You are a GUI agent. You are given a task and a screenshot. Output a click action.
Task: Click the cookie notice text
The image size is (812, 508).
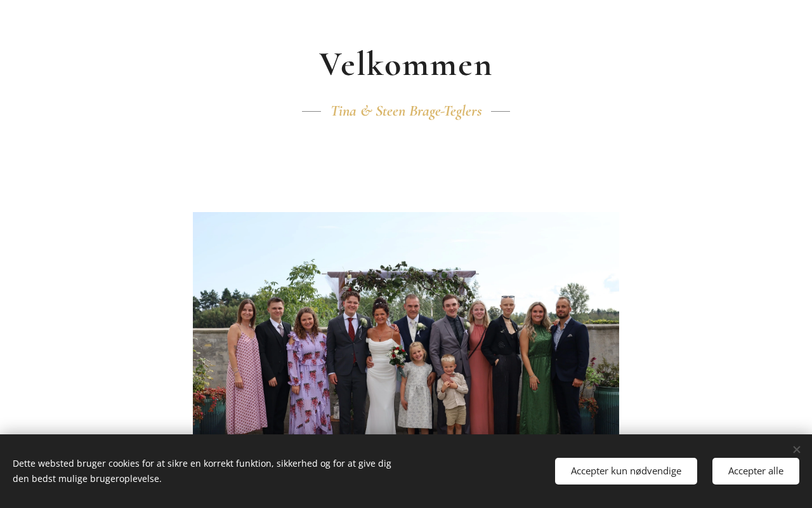(x=202, y=471)
